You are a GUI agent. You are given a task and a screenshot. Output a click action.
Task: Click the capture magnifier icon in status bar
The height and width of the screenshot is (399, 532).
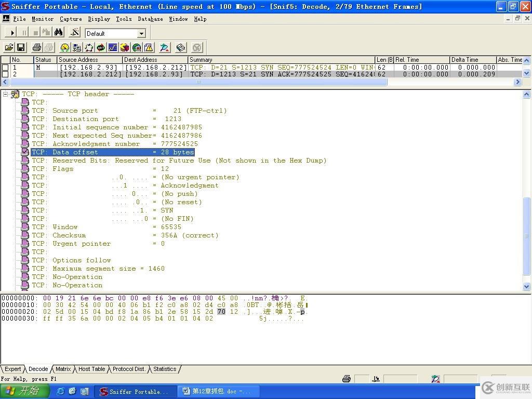pyautogui.click(x=436, y=379)
